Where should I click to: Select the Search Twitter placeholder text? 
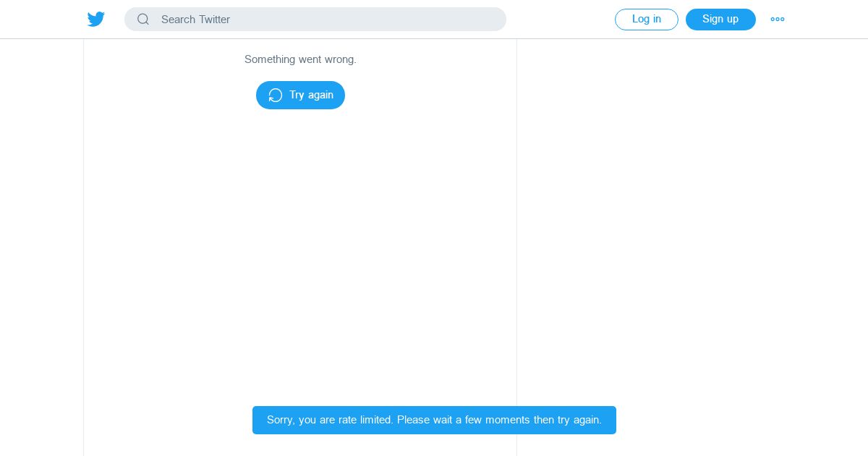click(195, 20)
